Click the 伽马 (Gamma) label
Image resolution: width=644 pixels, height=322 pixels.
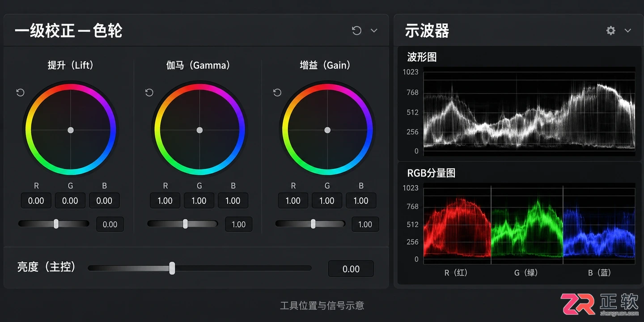(x=199, y=65)
